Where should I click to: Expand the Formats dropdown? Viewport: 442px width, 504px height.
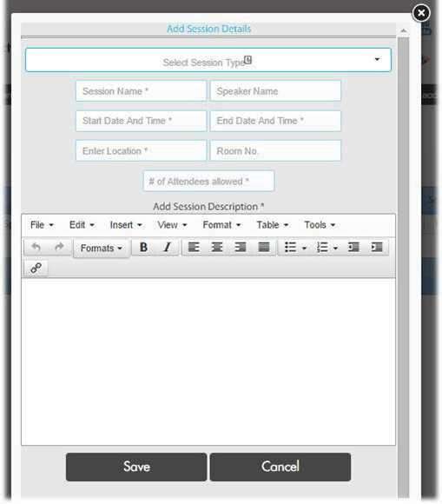tap(102, 249)
